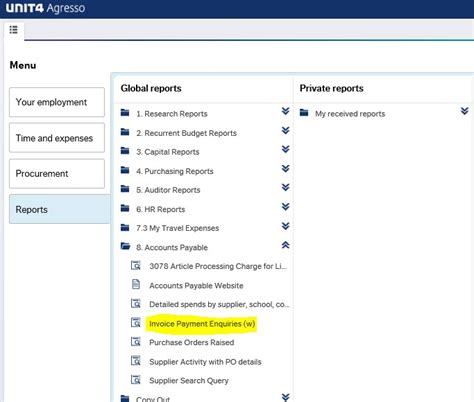Expand 3. Capital Reports chevron
474x402 pixels.
[285, 149]
